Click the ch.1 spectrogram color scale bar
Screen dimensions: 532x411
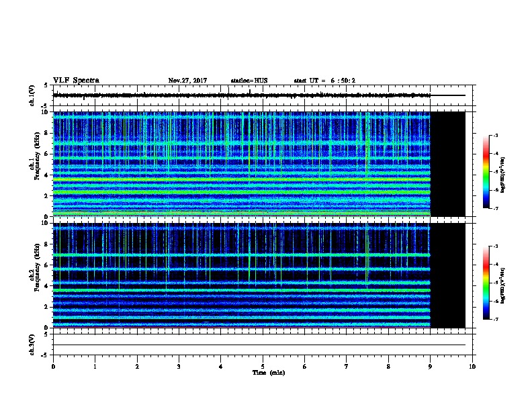(486, 172)
